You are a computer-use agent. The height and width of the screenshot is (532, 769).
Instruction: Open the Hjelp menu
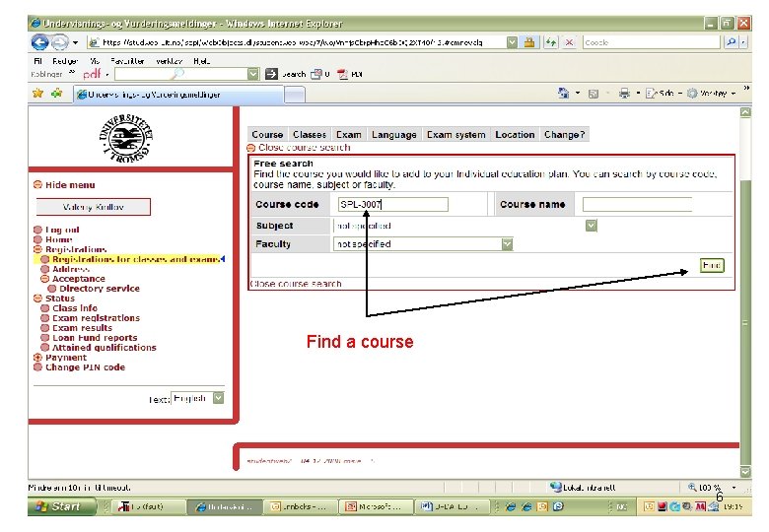tap(201, 61)
